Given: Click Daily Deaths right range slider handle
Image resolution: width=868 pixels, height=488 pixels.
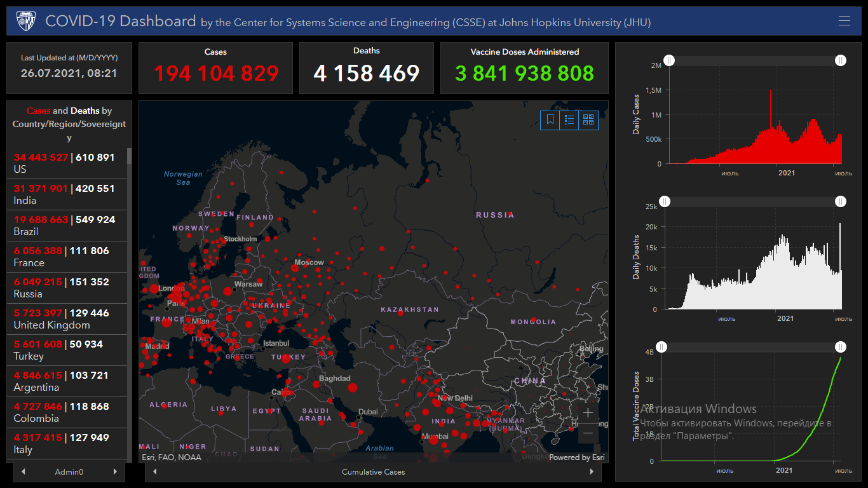Looking at the screenshot, I should pos(840,201).
